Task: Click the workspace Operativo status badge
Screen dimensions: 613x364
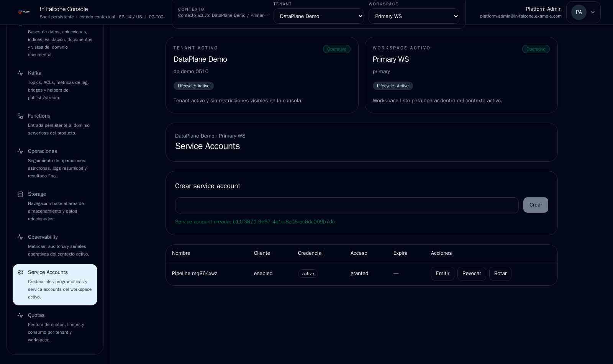Action: (x=536, y=49)
